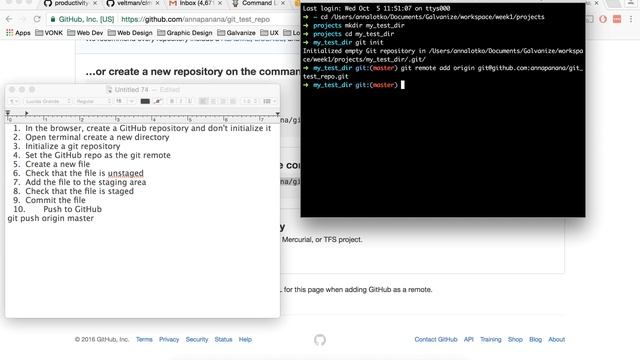Open the Security footer link
The width and height of the screenshot is (640, 360).
click(197, 340)
